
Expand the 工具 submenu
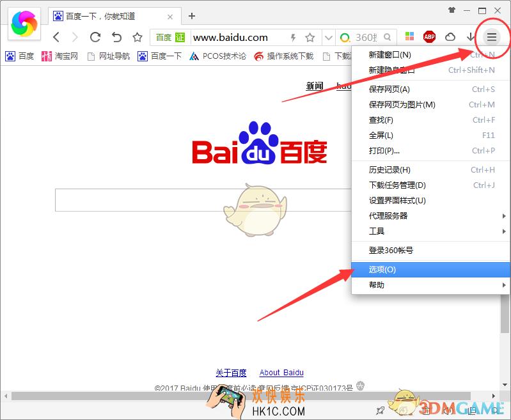[x=431, y=231]
